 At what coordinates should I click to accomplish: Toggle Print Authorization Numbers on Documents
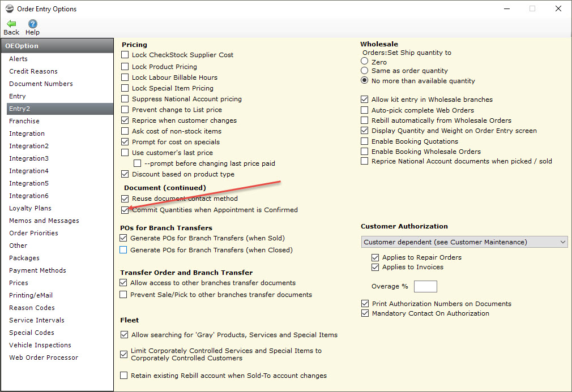tap(365, 303)
